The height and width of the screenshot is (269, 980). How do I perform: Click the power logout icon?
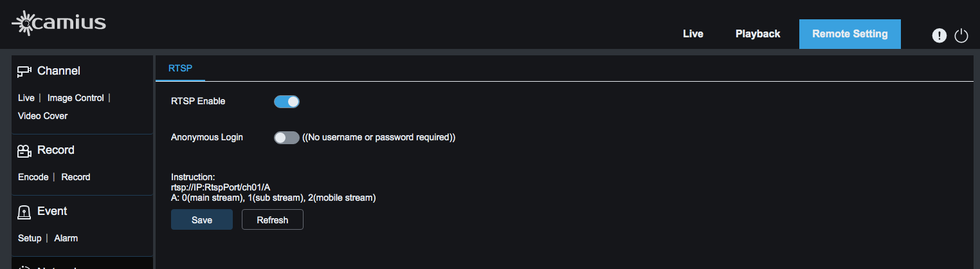pos(961,36)
